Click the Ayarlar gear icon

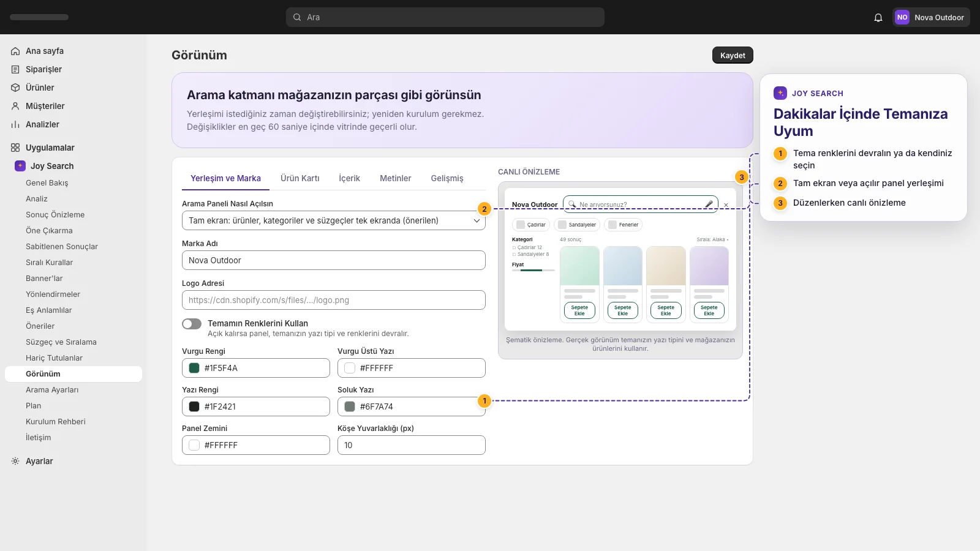[x=15, y=461]
